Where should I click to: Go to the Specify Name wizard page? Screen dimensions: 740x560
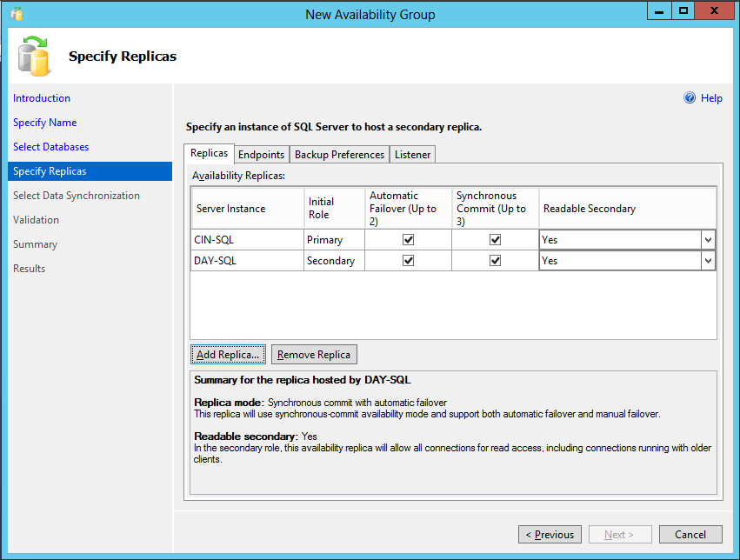pyautogui.click(x=45, y=123)
